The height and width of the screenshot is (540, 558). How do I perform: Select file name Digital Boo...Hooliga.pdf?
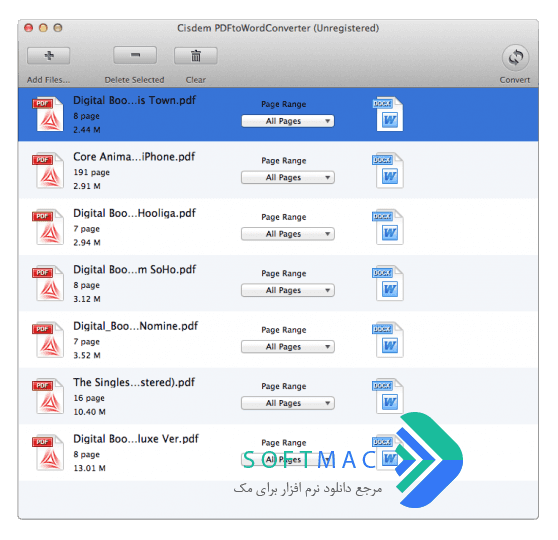coord(135,213)
